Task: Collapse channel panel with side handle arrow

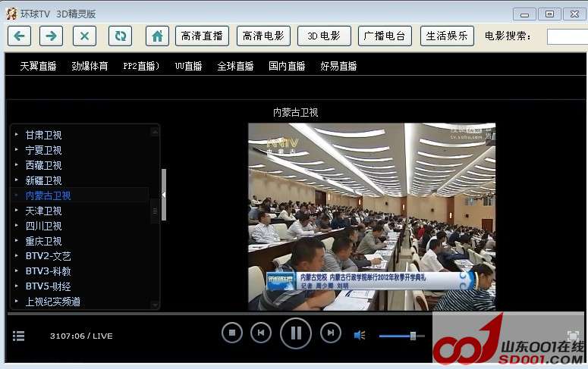Action: [x=164, y=195]
